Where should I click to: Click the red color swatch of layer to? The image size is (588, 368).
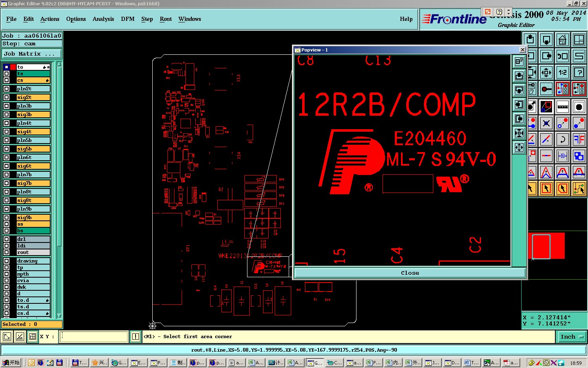(13, 67)
